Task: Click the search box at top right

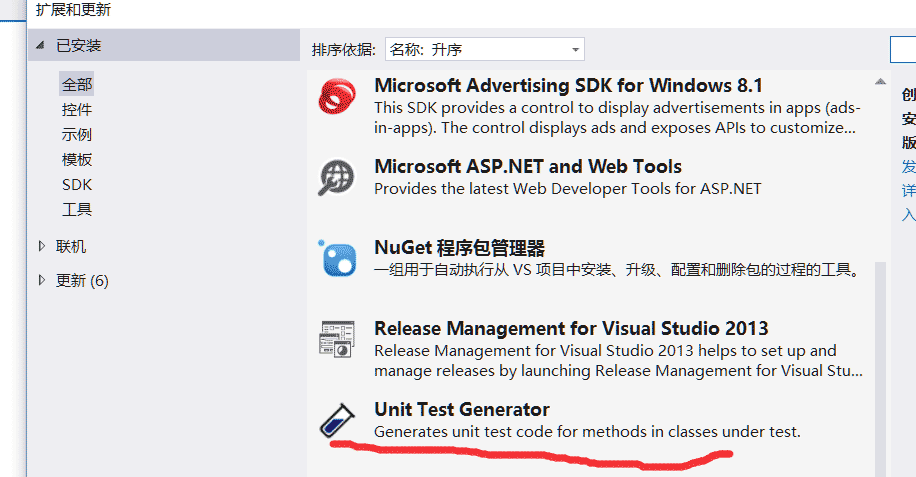Action: [903, 49]
